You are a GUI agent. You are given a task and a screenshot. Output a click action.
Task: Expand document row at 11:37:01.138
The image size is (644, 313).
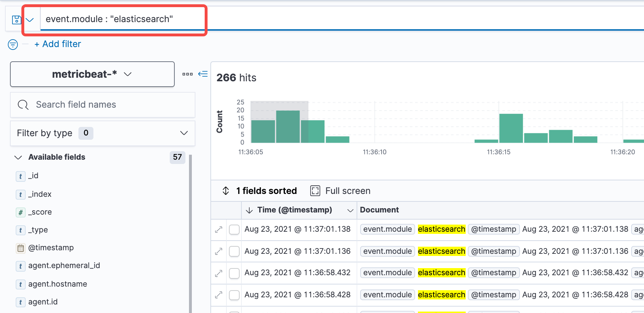pyautogui.click(x=219, y=230)
